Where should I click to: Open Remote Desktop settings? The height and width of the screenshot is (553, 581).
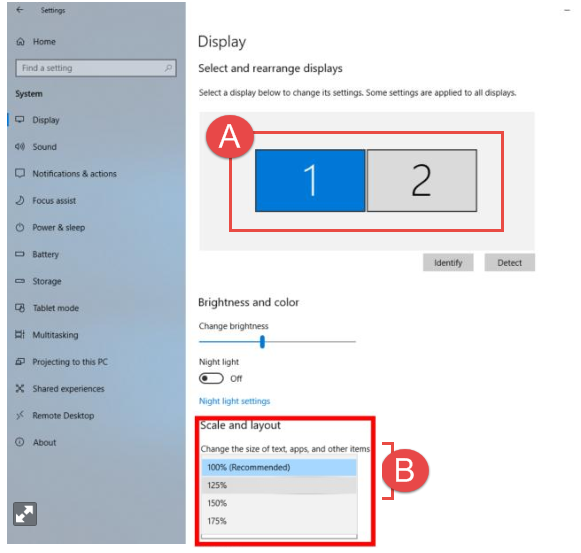click(x=63, y=415)
